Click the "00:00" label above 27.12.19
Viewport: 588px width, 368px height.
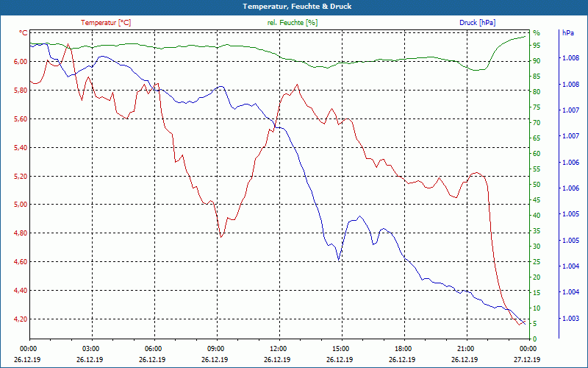(x=528, y=349)
